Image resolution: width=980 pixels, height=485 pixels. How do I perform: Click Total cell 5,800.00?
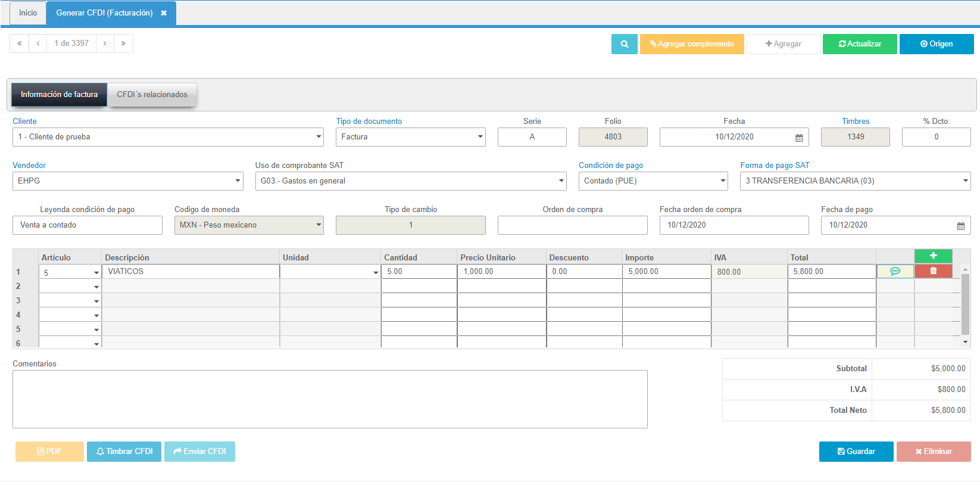coord(832,272)
